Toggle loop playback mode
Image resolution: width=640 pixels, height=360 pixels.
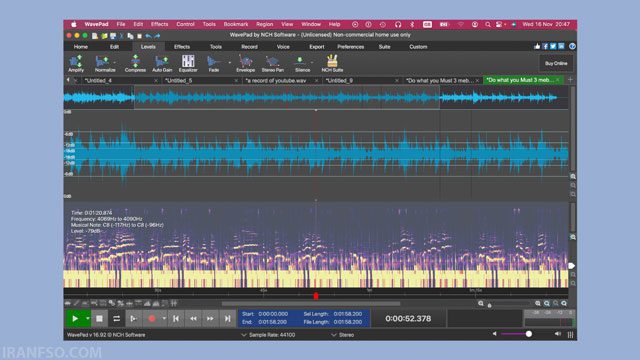[x=116, y=318]
